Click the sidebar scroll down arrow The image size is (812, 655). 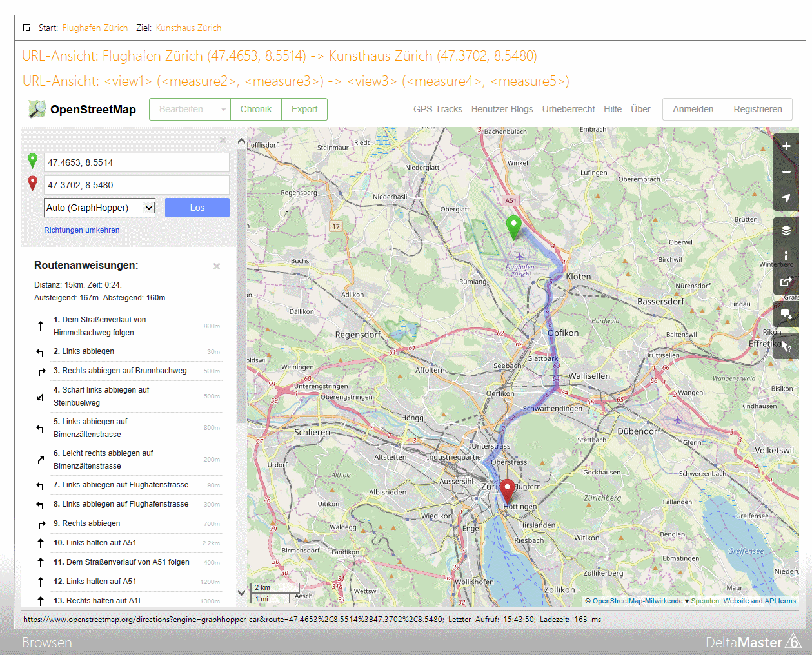pyautogui.click(x=241, y=592)
